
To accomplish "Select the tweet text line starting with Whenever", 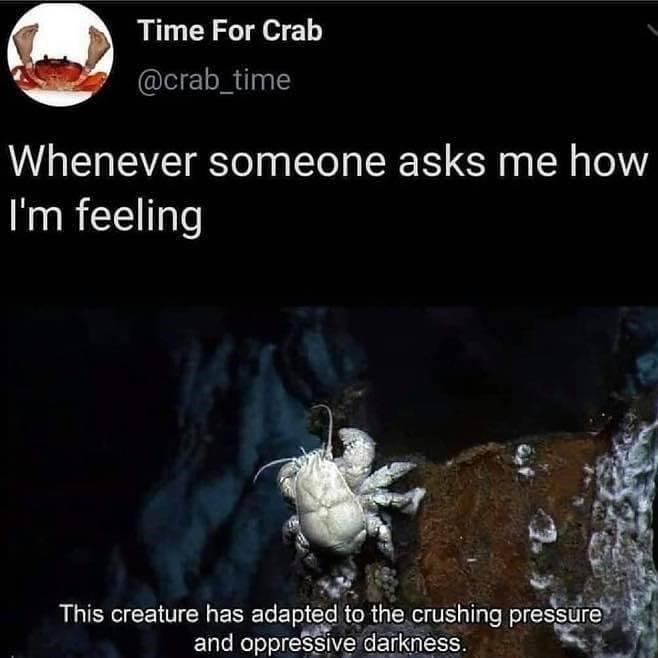I will pyautogui.click(x=329, y=162).
